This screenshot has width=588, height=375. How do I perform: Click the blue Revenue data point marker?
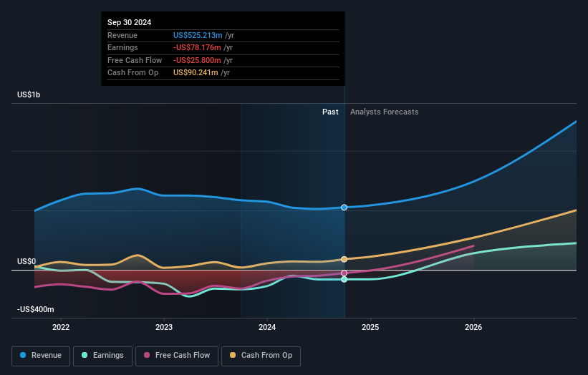point(344,208)
